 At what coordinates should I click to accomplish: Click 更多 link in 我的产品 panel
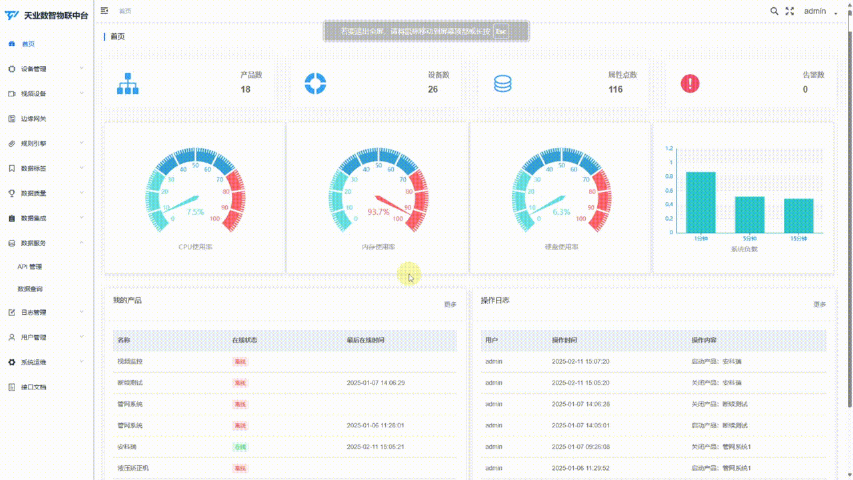tap(450, 304)
